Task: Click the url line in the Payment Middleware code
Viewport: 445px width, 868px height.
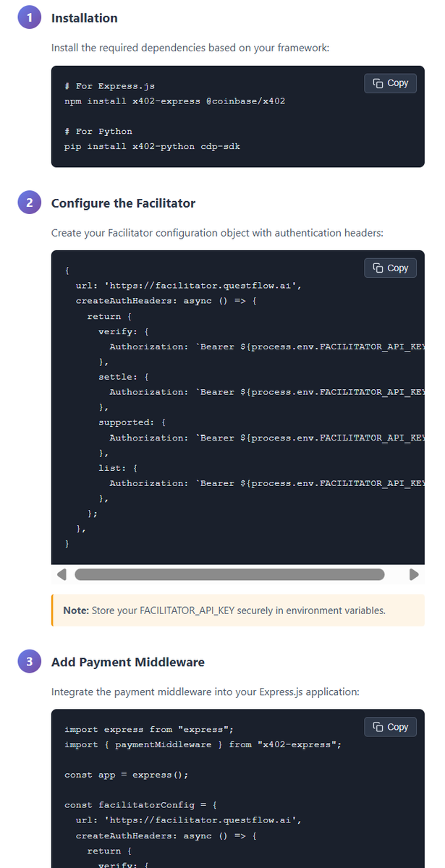Action: 189,820
